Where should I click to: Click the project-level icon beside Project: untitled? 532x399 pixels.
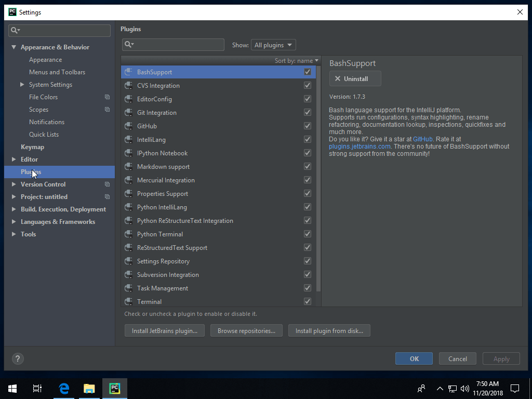107,197
